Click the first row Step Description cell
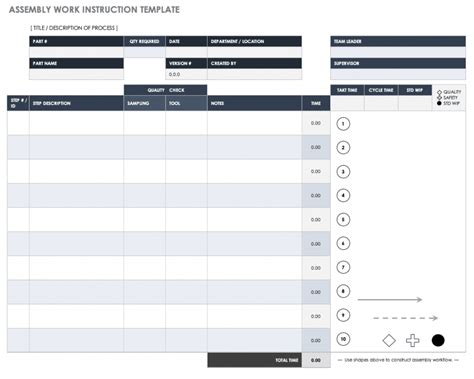 (76, 123)
